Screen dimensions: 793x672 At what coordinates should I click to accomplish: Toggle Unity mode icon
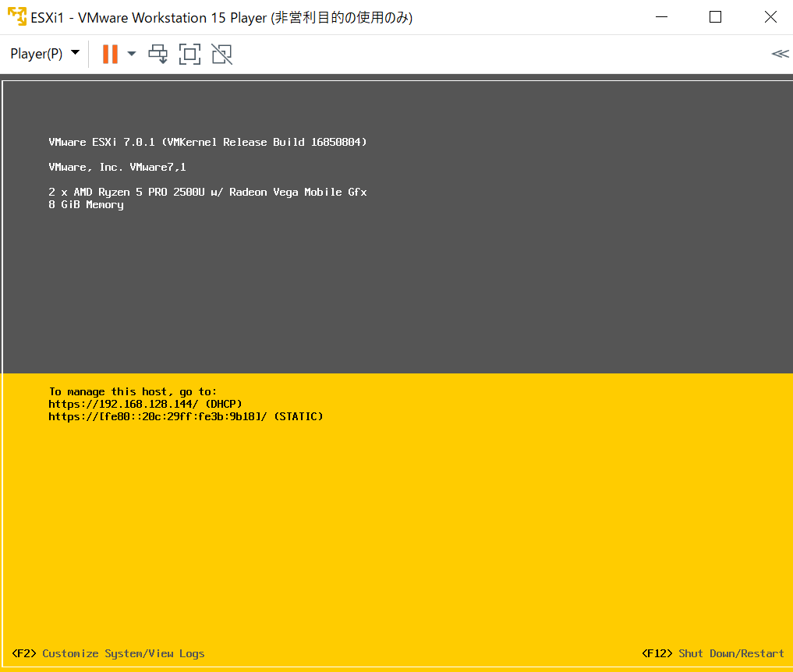point(222,54)
